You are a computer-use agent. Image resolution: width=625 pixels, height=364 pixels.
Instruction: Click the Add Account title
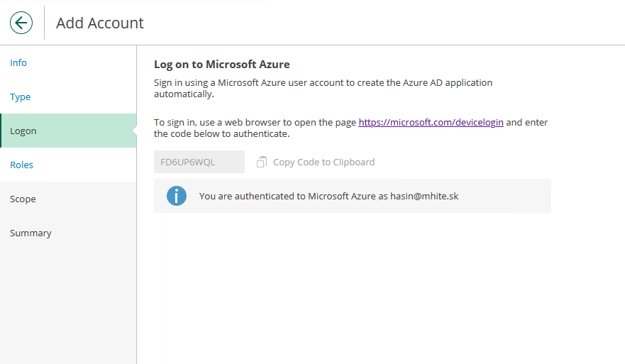(100, 23)
